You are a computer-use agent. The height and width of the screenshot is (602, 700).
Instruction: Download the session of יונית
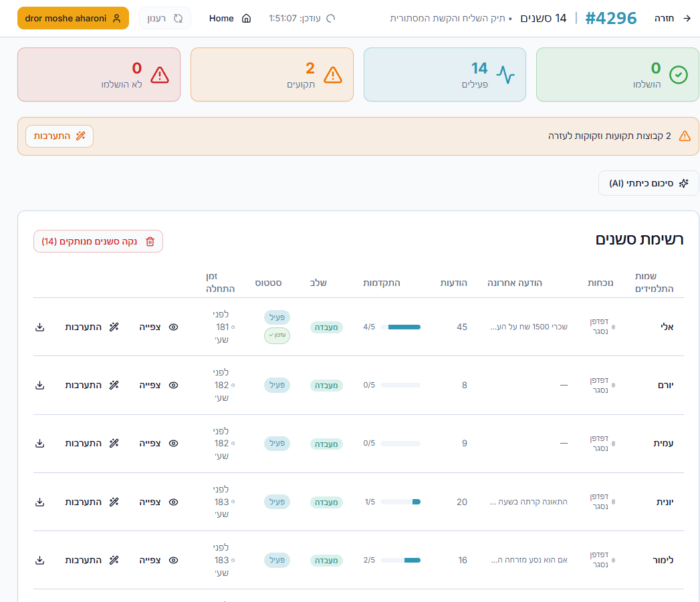[39, 502]
